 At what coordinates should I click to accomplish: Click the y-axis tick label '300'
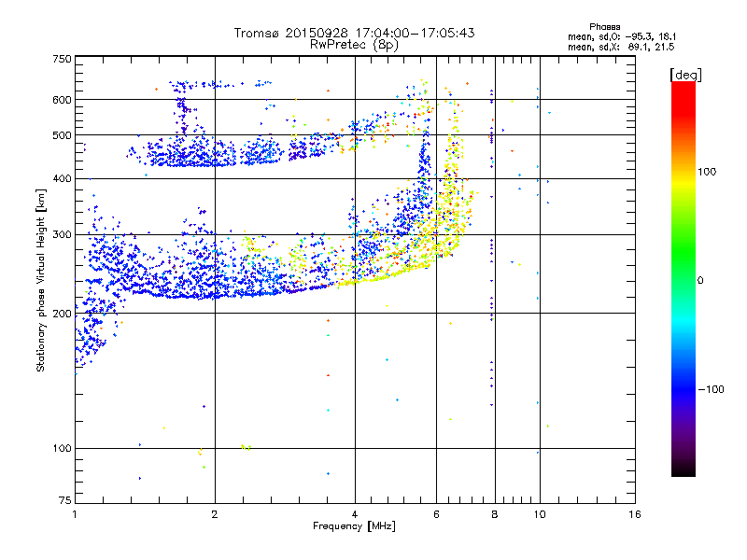62,234
